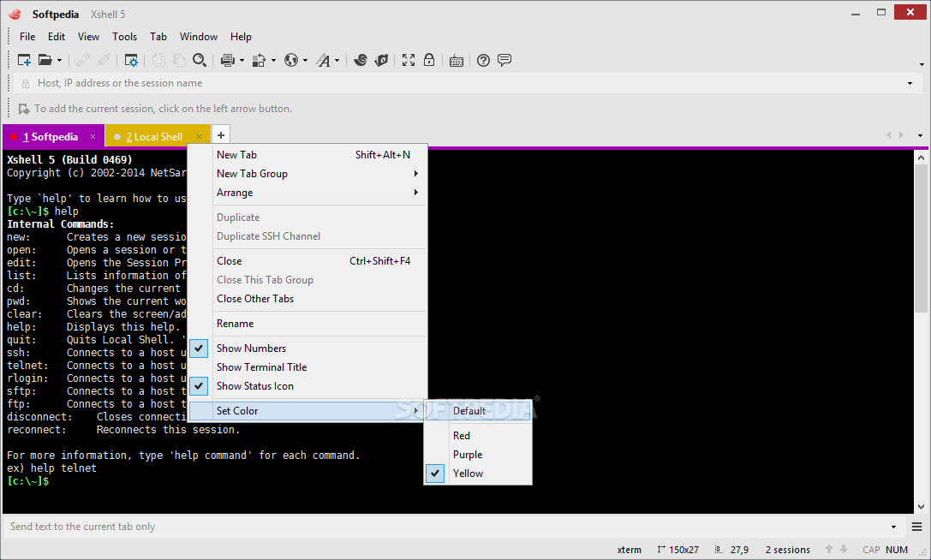
Task: Open session Properties gear icon
Action: (x=131, y=60)
